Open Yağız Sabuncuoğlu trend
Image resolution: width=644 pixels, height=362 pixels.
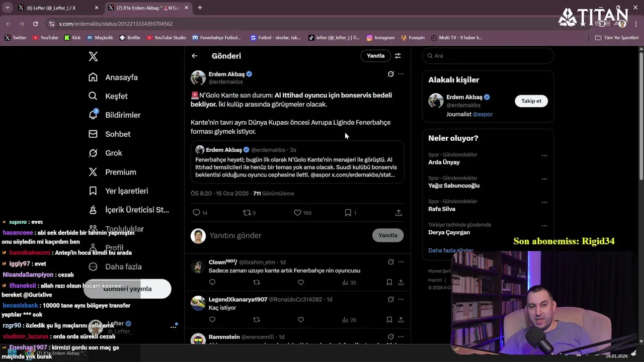coord(454,186)
